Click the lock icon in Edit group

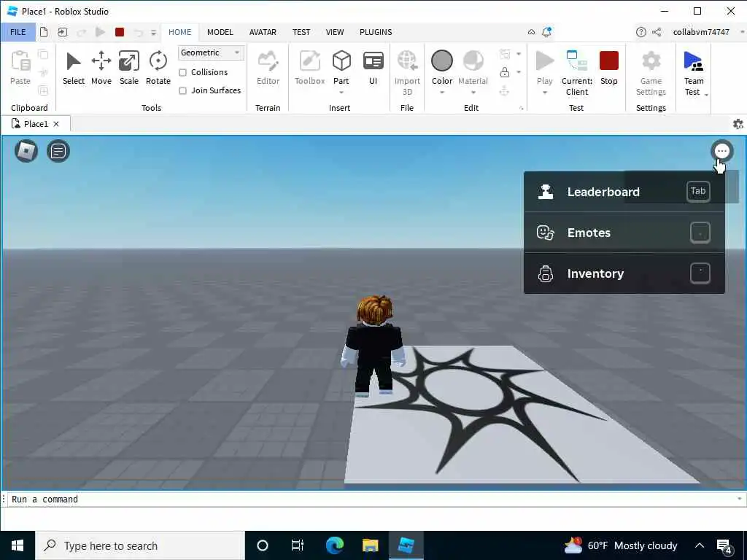(x=505, y=72)
